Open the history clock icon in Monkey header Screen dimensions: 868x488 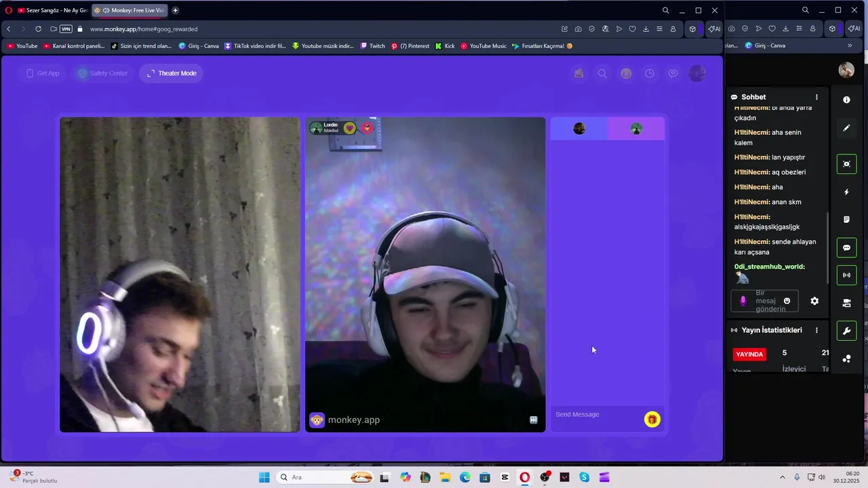tap(650, 73)
